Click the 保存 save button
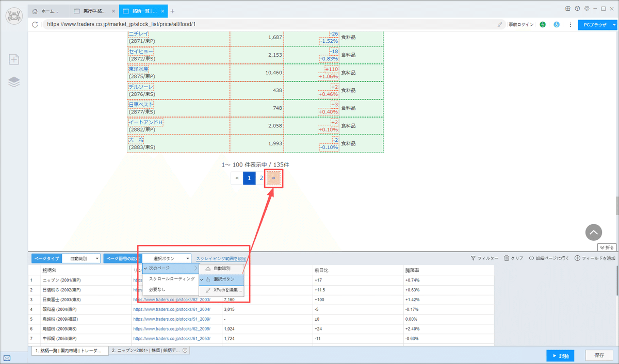 coord(599,356)
